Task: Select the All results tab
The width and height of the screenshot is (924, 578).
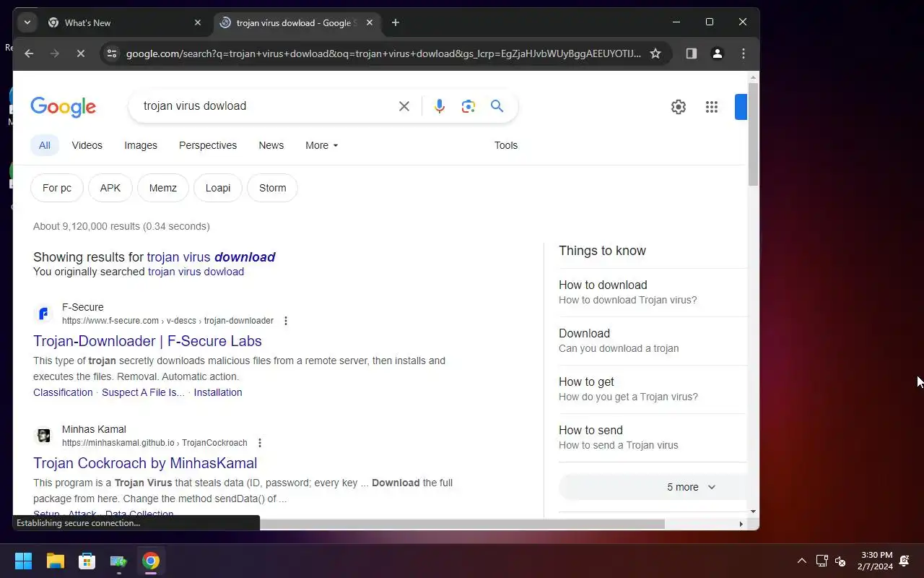Action: pyautogui.click(x=45, y=145)
